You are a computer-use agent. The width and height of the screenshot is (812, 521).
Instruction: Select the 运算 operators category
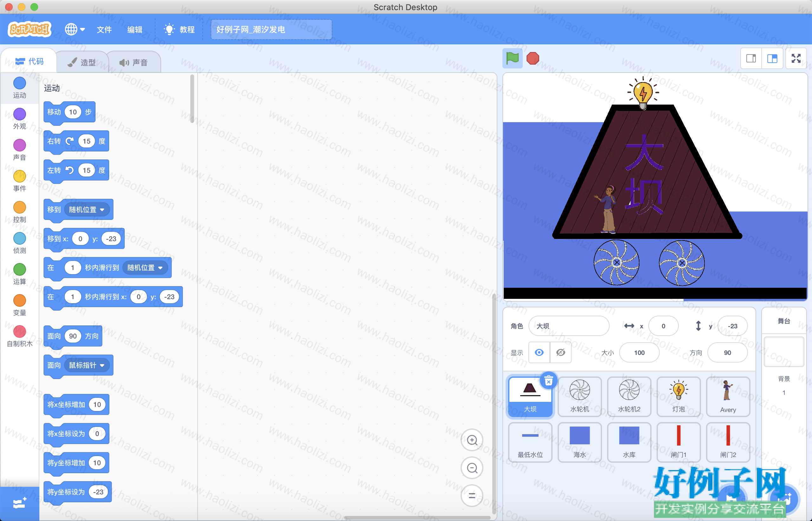pyautogui.click(x=20, y=274)
